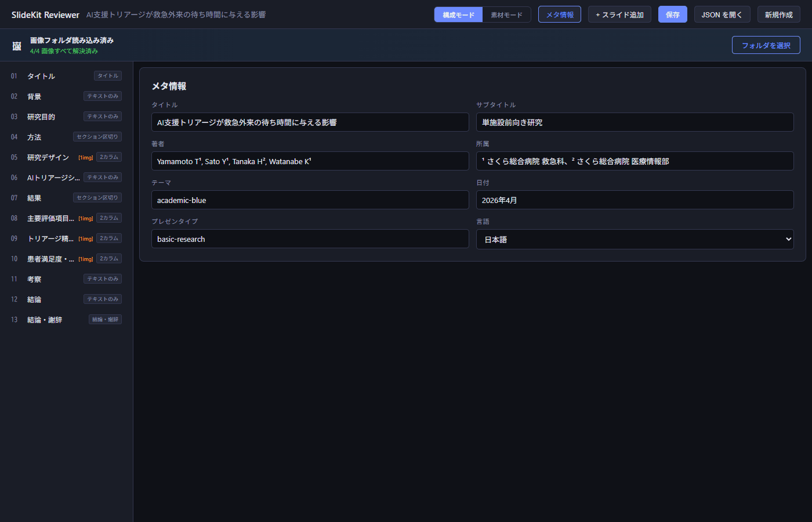Select slide 12 結論 in the sidebar
The height and width of the screenshot is (522, 812).
pyautogui.click(x=34, y=299)
